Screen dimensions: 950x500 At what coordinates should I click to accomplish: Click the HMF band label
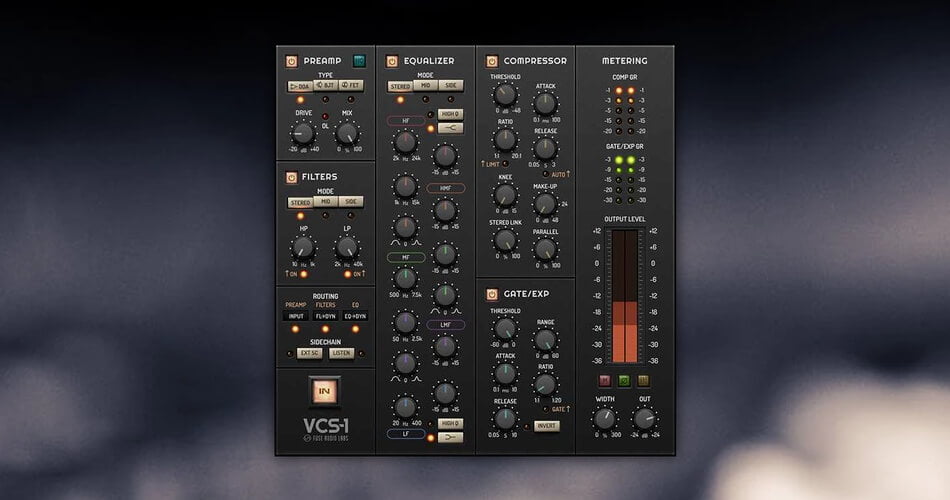coord(446,188)
